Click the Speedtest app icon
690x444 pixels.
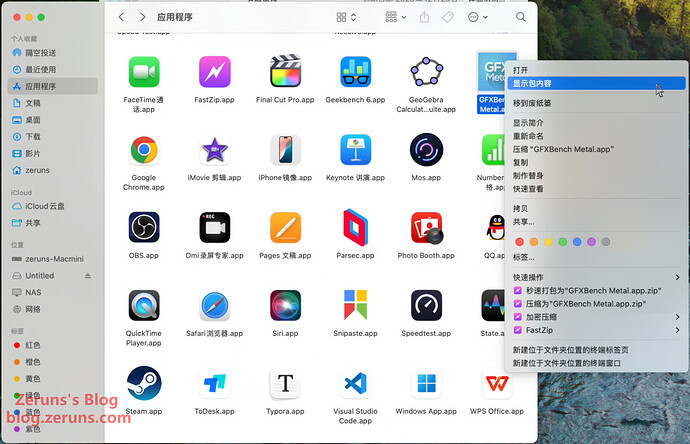click(426, 305)
